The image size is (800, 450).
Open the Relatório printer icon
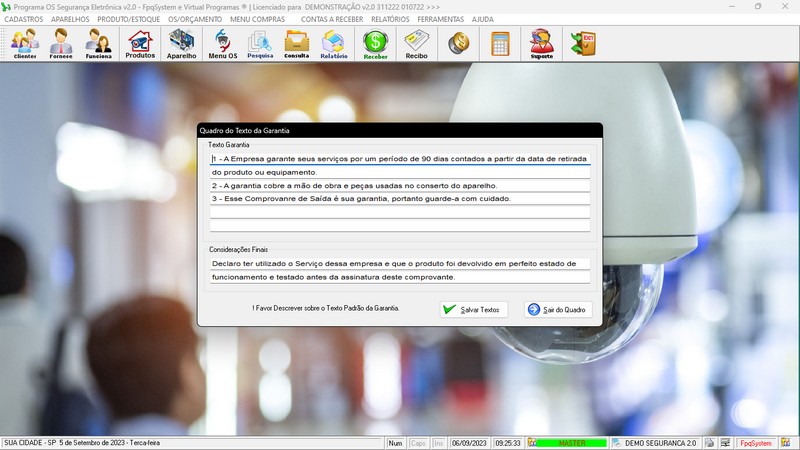(x=334, y=44)
